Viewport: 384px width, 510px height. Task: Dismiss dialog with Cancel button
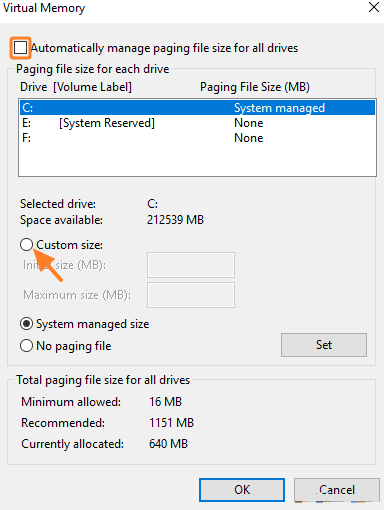pyautogui.click(x=337, y=490)
